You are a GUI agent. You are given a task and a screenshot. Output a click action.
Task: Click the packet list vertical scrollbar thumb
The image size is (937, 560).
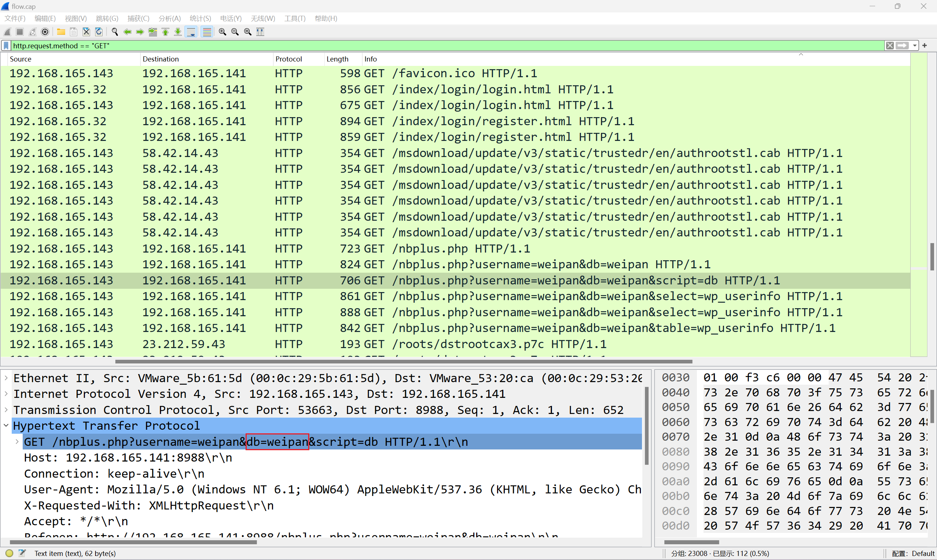point(932,257)
